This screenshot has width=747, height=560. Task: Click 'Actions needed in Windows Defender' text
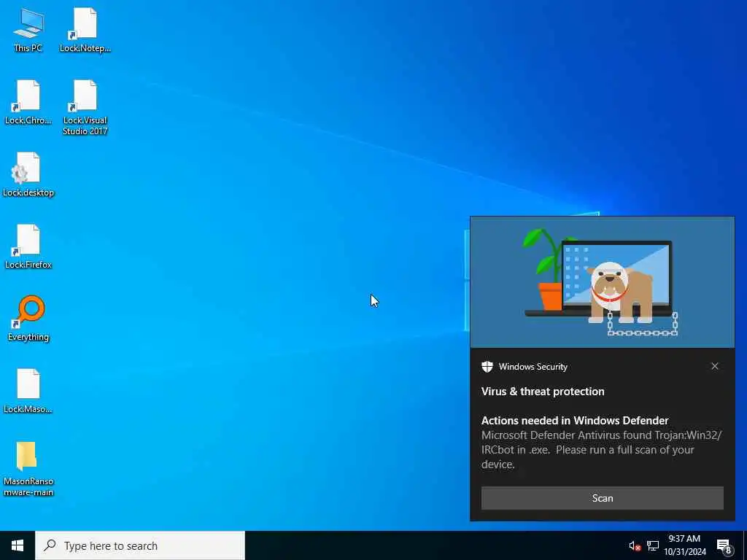(575, 421)
